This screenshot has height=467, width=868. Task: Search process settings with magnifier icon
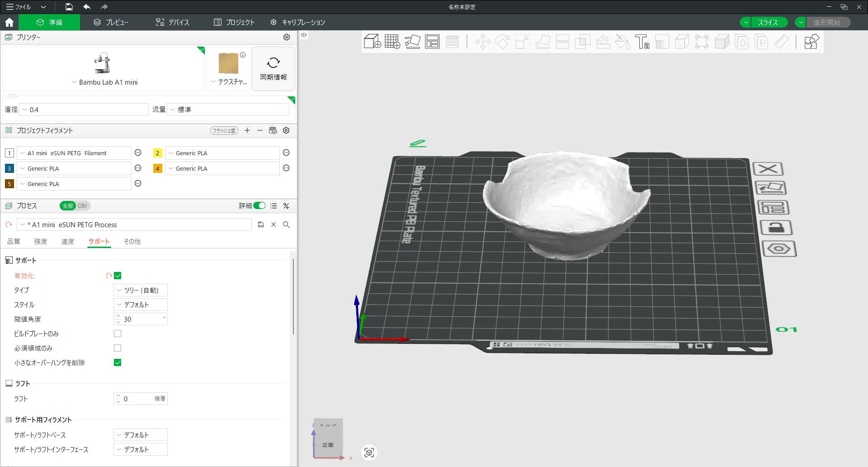286,224
